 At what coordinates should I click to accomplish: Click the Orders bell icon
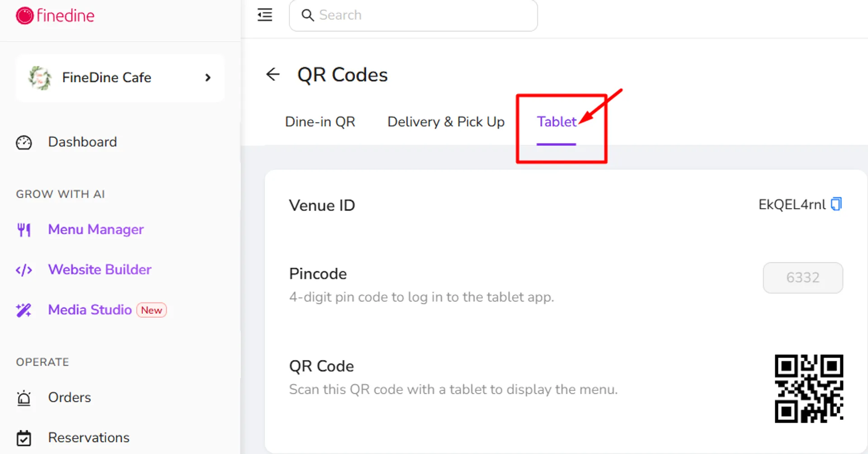[x=24, y=398]
